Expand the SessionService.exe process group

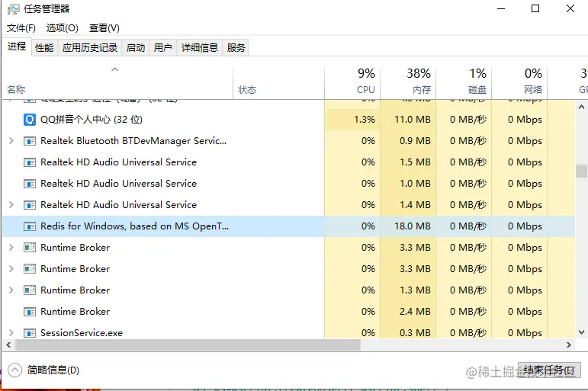tap(11, 333)
